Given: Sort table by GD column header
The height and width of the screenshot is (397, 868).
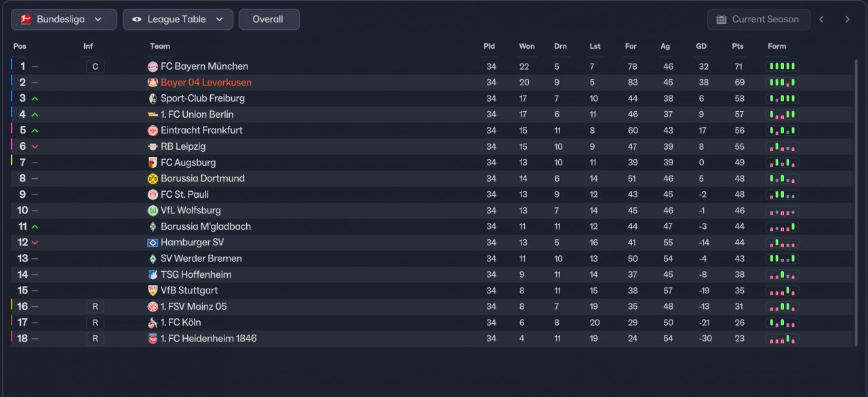Looking at the screenshot, I should (x=701, y=46).
